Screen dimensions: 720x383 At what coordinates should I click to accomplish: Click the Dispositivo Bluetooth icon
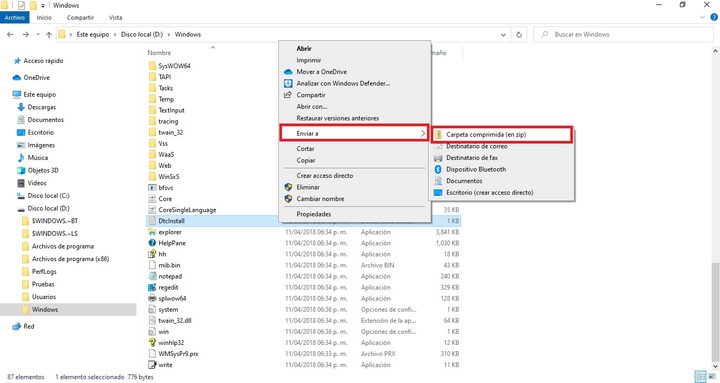coord(439,169)
